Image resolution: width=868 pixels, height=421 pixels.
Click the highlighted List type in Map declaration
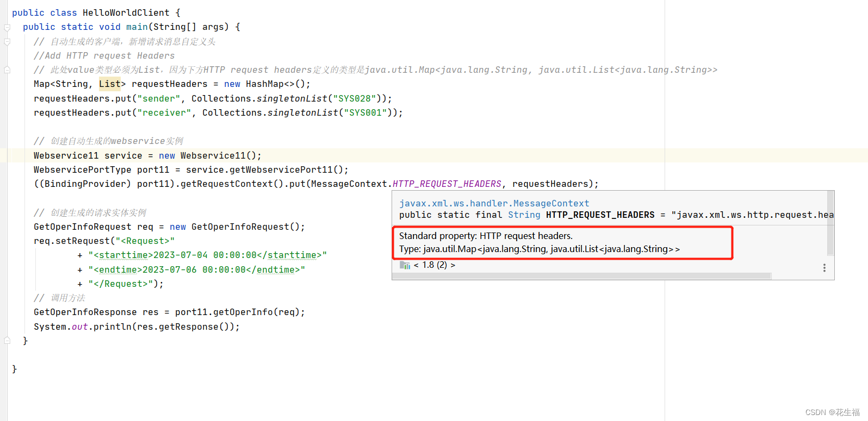click(x=109, y=84)
